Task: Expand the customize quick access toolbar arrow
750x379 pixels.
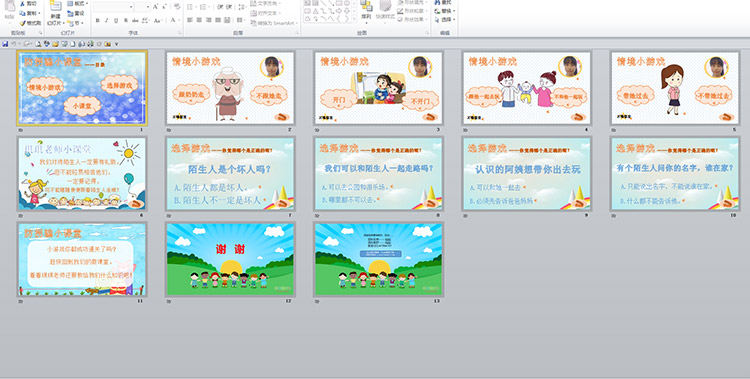Action: (116, 44)
